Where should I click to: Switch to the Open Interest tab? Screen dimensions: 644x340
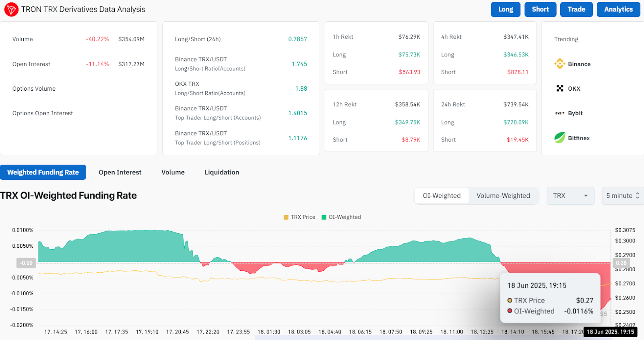120,172
